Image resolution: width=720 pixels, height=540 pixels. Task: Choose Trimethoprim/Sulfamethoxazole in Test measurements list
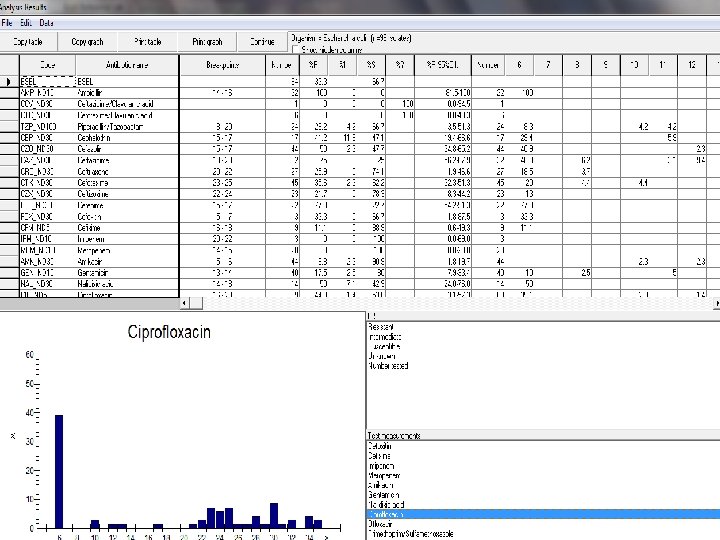pyautogui.click(x=411, y=534)
